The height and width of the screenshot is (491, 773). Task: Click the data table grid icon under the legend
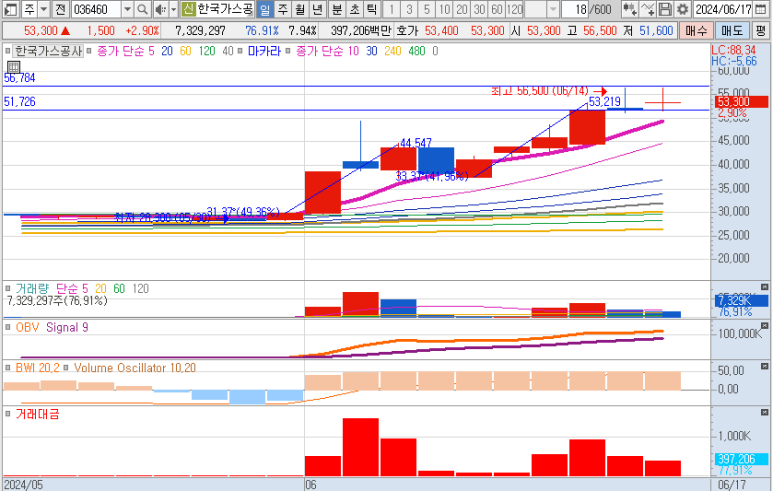13,68
